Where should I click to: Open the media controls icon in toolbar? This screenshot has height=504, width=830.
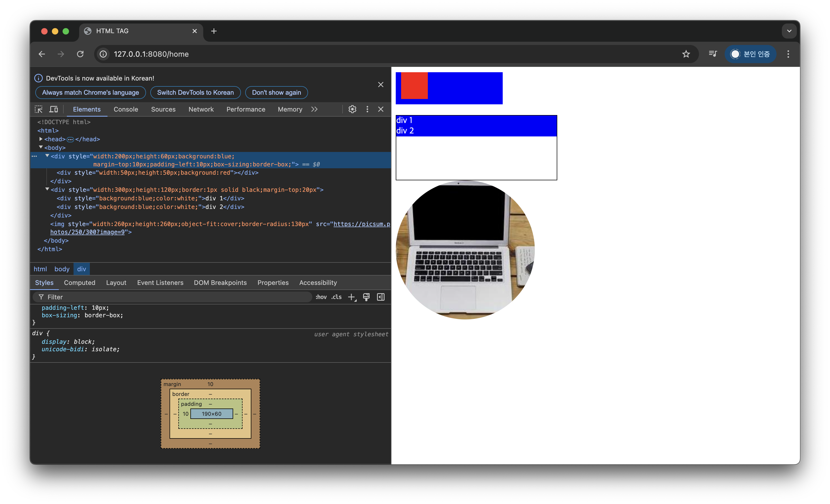(x=713, y=54)
